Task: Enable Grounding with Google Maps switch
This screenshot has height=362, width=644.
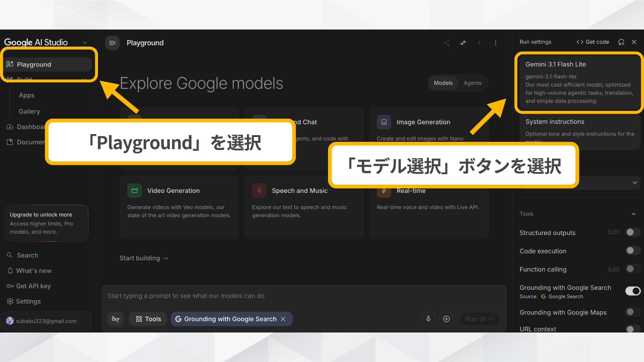Action: click(633, 312)
